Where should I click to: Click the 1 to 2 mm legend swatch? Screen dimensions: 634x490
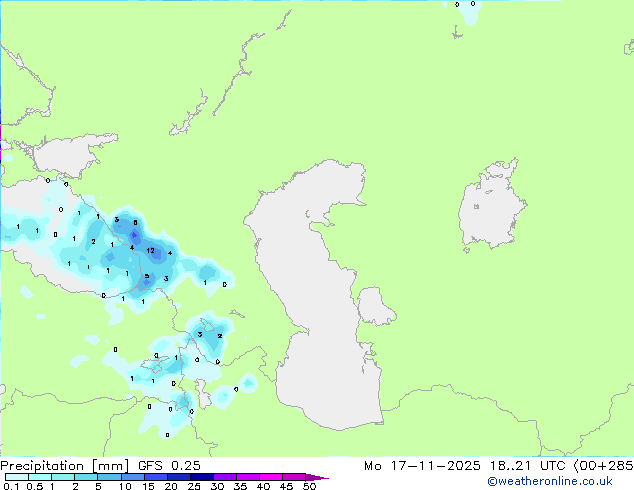point(63,477)
